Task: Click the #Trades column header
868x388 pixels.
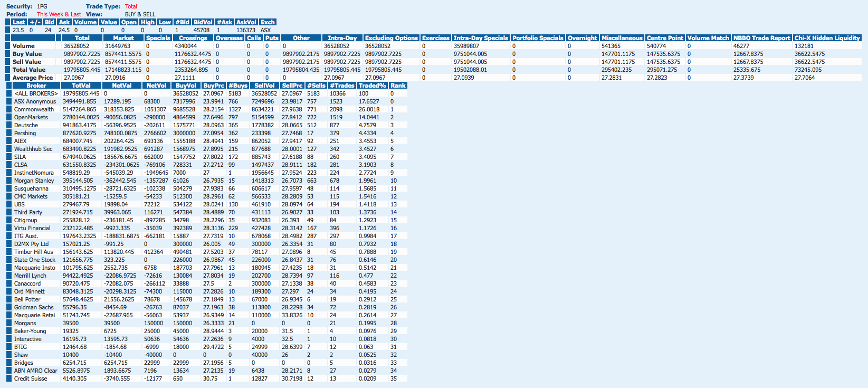Action: pos(342,86)
